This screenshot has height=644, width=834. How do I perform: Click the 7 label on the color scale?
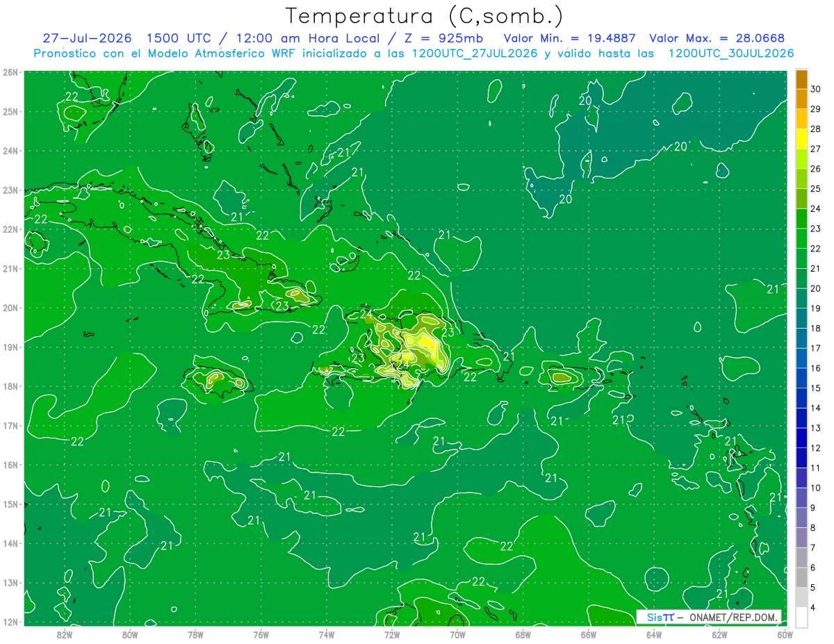pyautogui.click(x=813, y=547)
